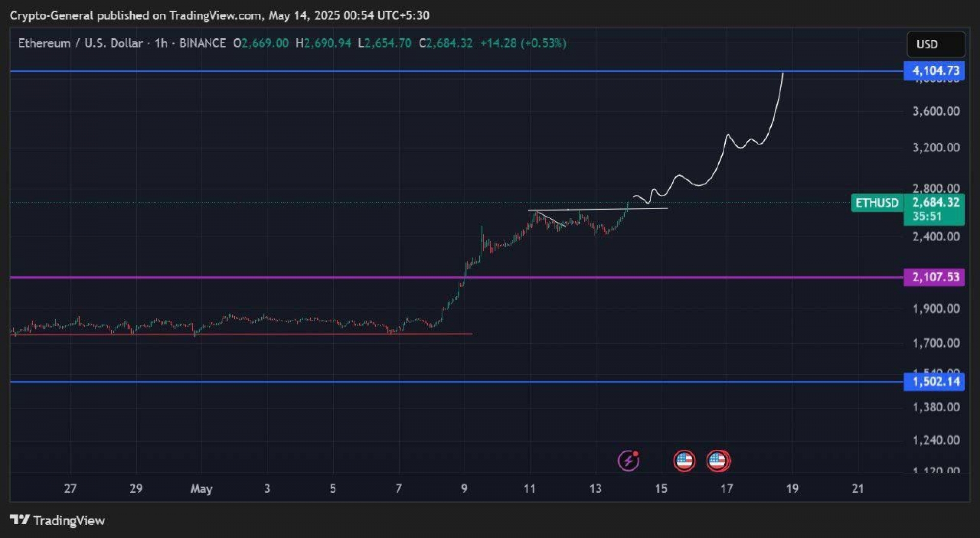This screenshot has height=538, width=980.
Task: Click the May label on time axis
Action: click(201, 489)
